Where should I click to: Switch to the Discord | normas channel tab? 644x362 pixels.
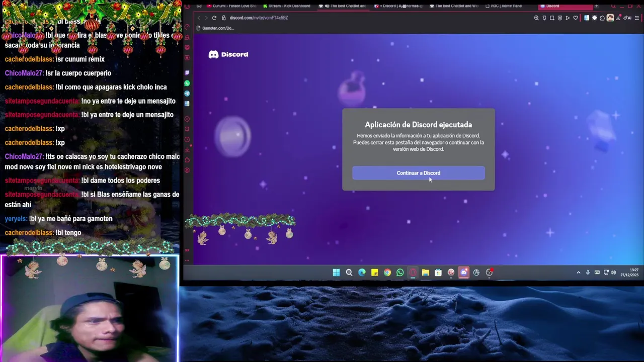397,6
